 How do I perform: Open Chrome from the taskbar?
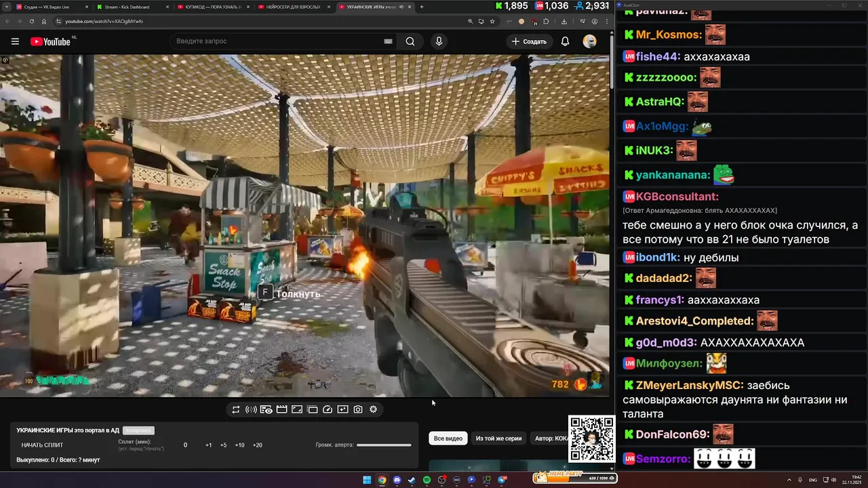pos(382,480)
